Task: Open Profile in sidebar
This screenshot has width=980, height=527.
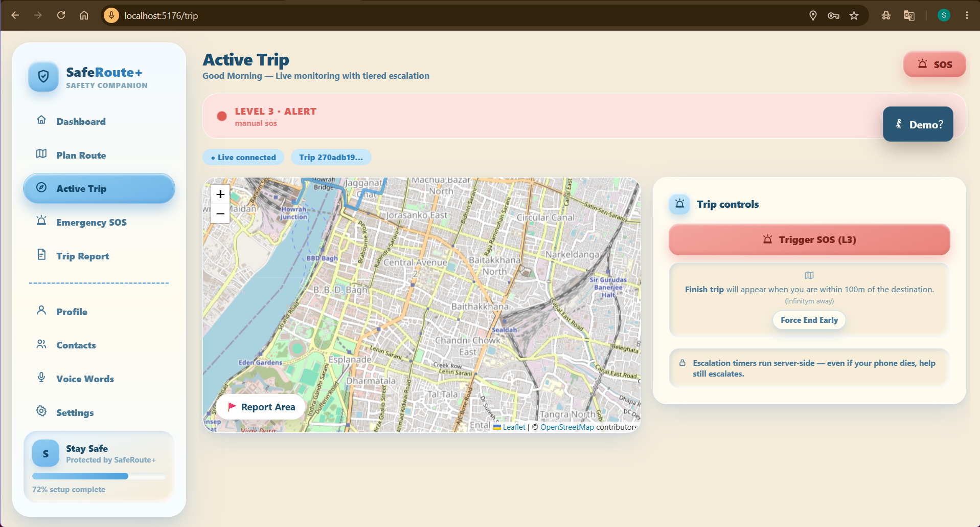Action: (x=99, y=312)
